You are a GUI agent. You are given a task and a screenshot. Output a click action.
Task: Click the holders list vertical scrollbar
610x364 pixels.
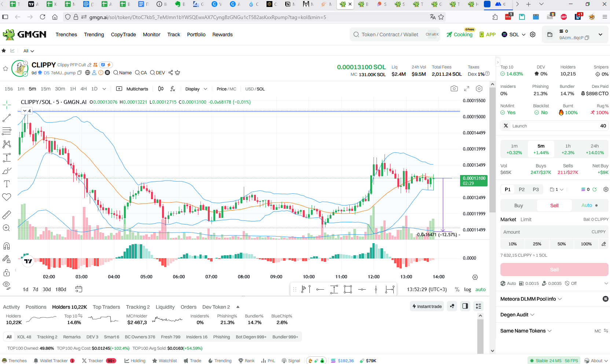pos(480,334)
